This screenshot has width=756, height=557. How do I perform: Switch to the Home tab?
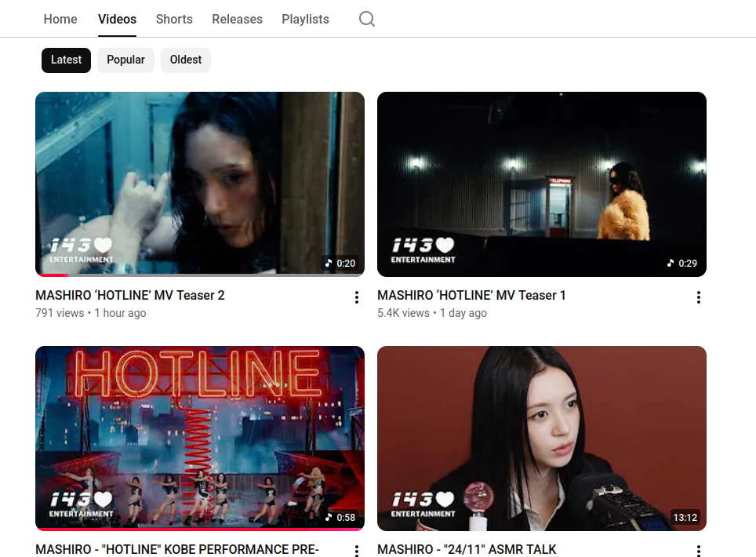tap(60, 20)
